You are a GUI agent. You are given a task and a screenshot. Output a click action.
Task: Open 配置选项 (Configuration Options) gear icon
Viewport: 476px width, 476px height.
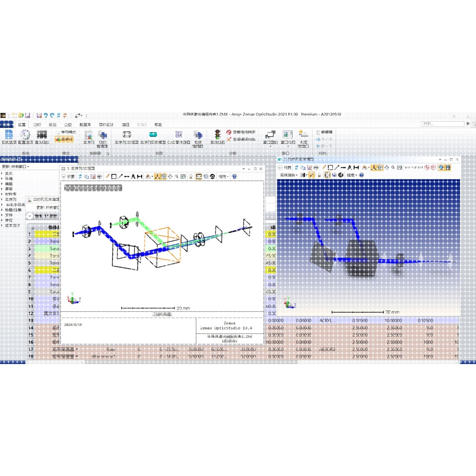25,137
